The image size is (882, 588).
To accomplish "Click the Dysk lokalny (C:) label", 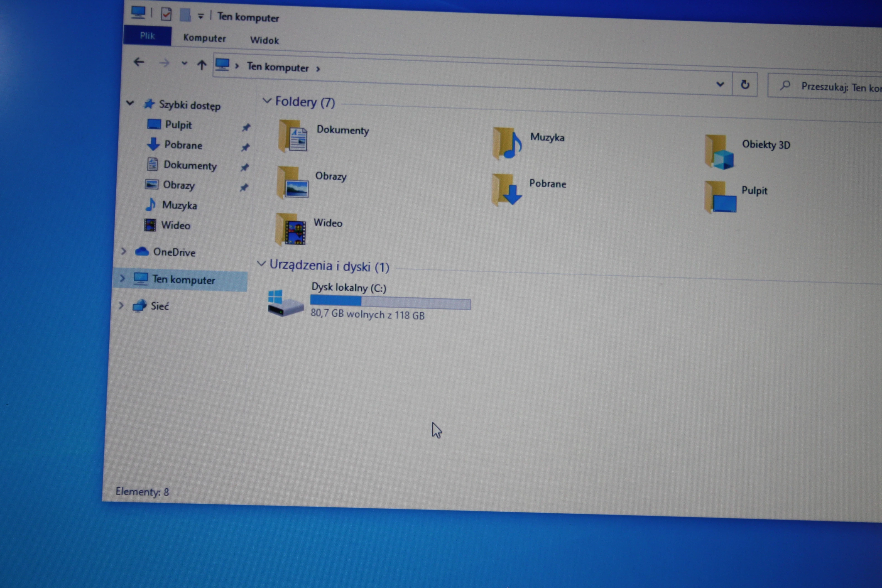I will point(349,288).
